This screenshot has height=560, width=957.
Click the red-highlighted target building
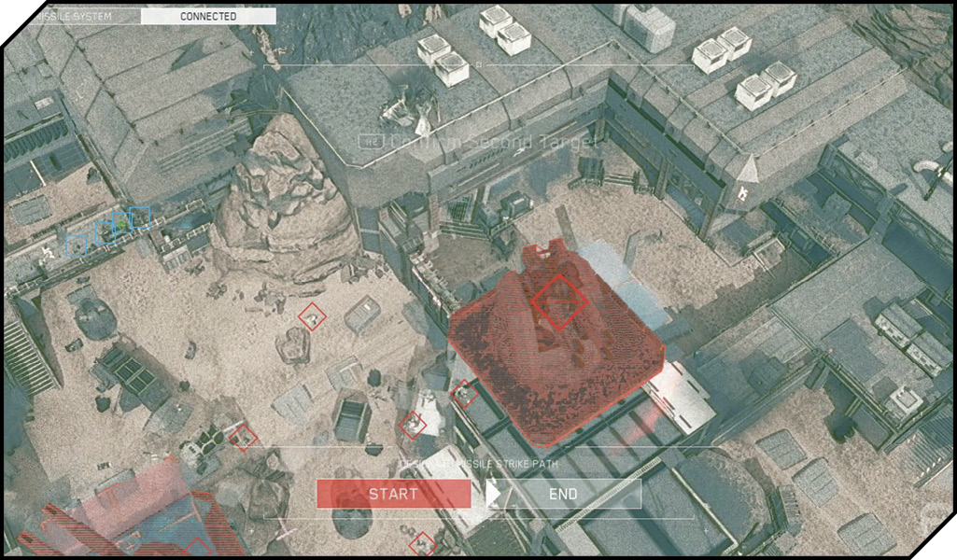pyautogui.click(x=556, y=343)
